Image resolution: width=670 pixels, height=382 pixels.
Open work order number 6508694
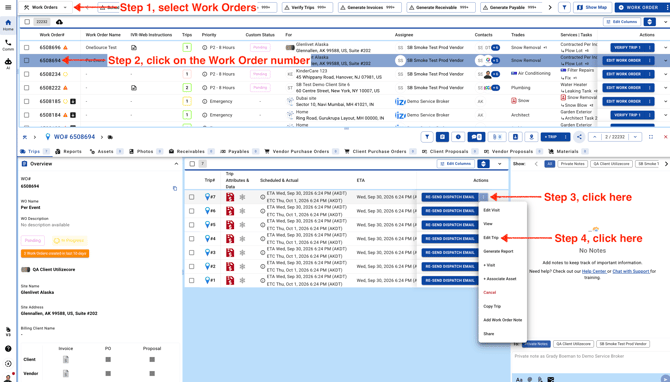tap(50, 60)
